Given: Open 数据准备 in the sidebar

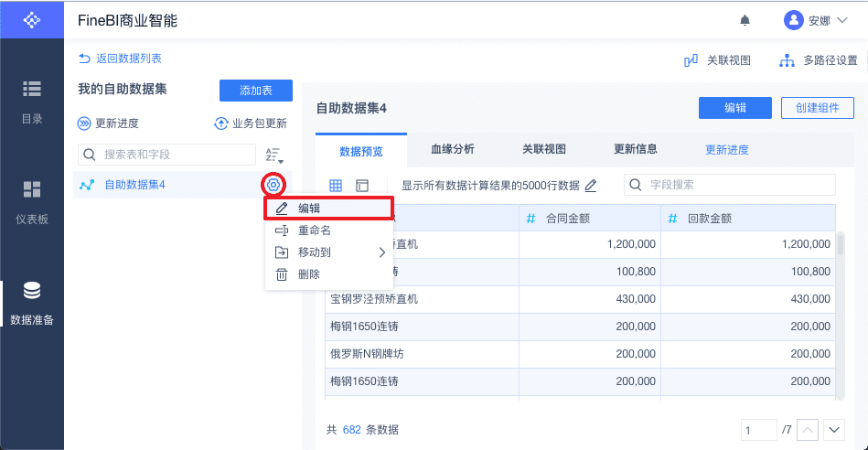Looking at the screenshot, I should coord(32,304).
